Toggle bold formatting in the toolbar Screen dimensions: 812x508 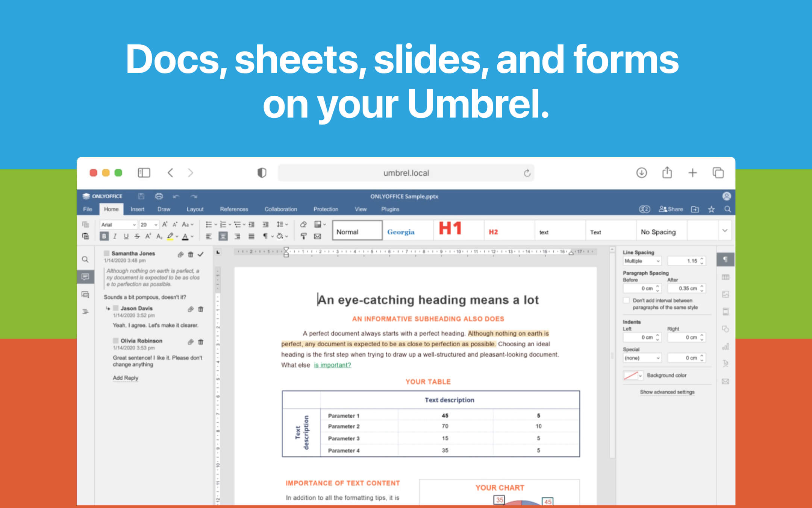tap(105, 236)
